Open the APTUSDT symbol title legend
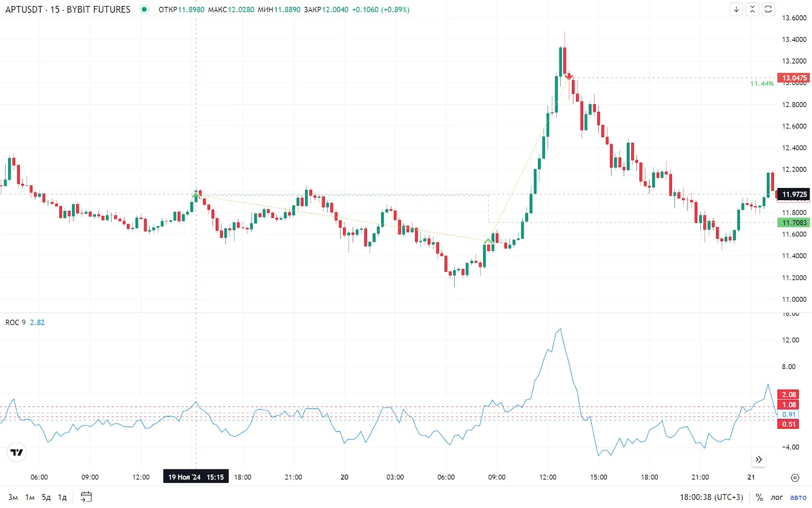 tap(67, 10)
